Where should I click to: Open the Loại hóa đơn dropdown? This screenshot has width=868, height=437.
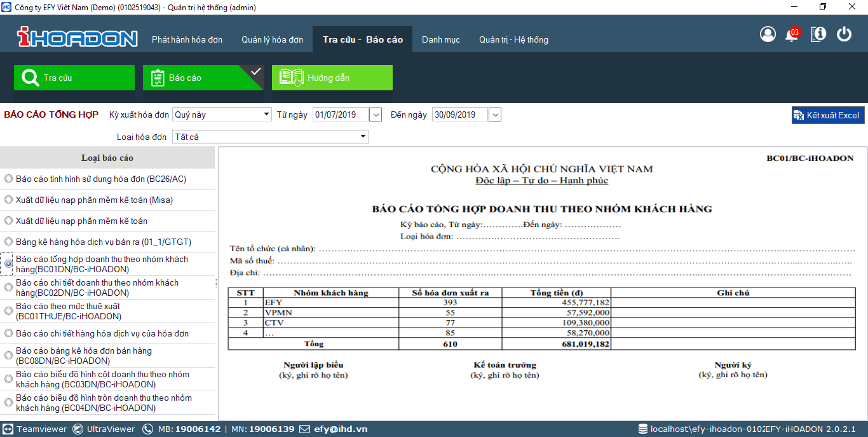(x=363, y=137)
